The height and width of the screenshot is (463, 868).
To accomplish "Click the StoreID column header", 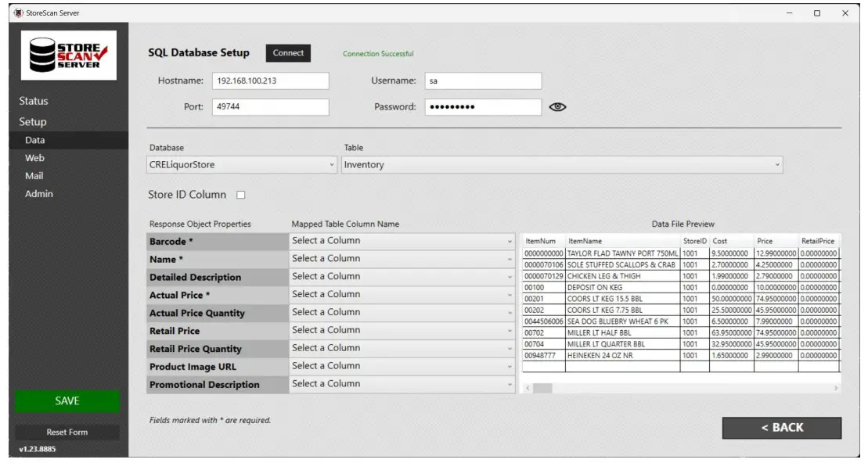I will pos(695,241).
